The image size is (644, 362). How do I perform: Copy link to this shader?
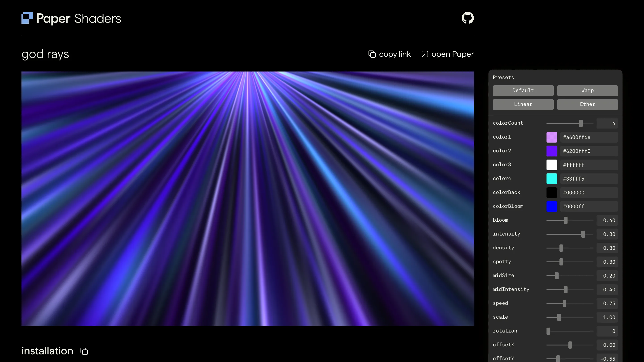[x=390, y=54]
